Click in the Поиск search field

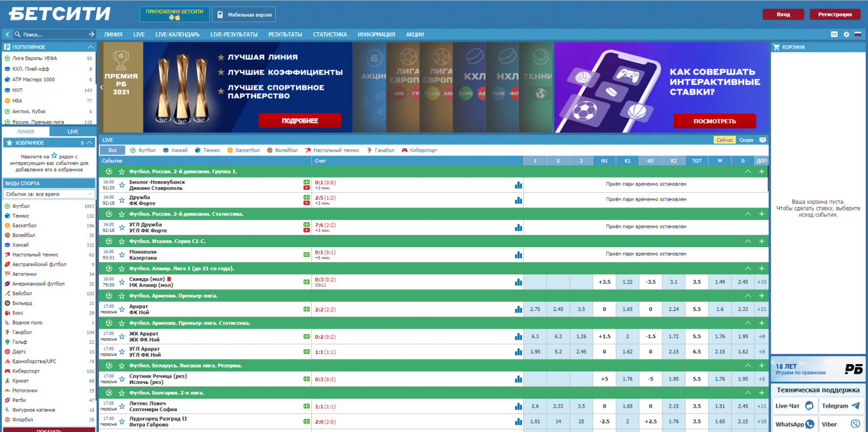(x=54, y=34)
